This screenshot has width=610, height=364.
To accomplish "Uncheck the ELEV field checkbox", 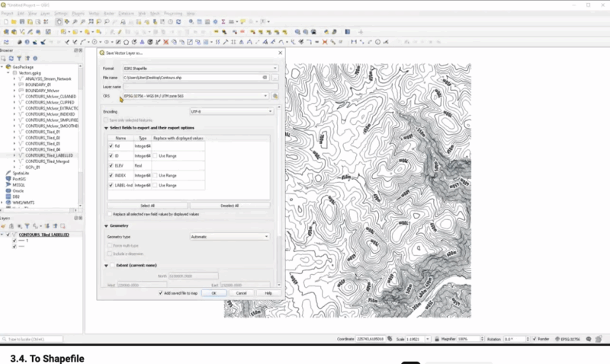I will (x=111, y=165).
